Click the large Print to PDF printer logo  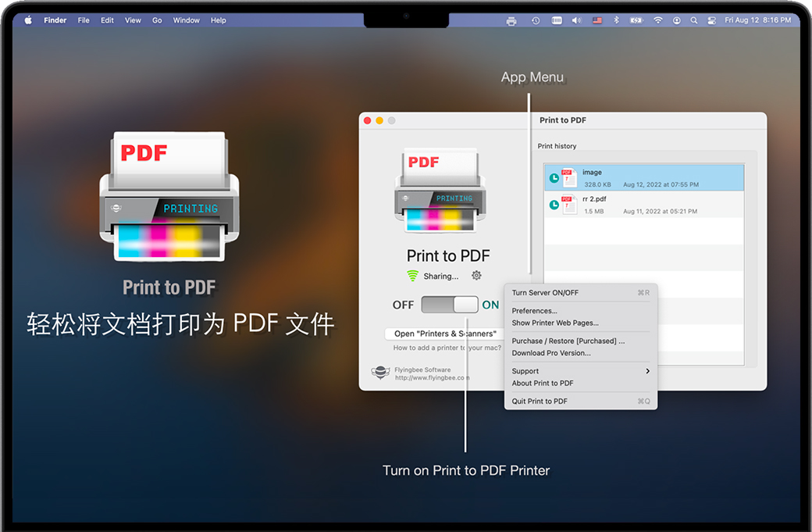pyautogui.click(x=169, y=196)
